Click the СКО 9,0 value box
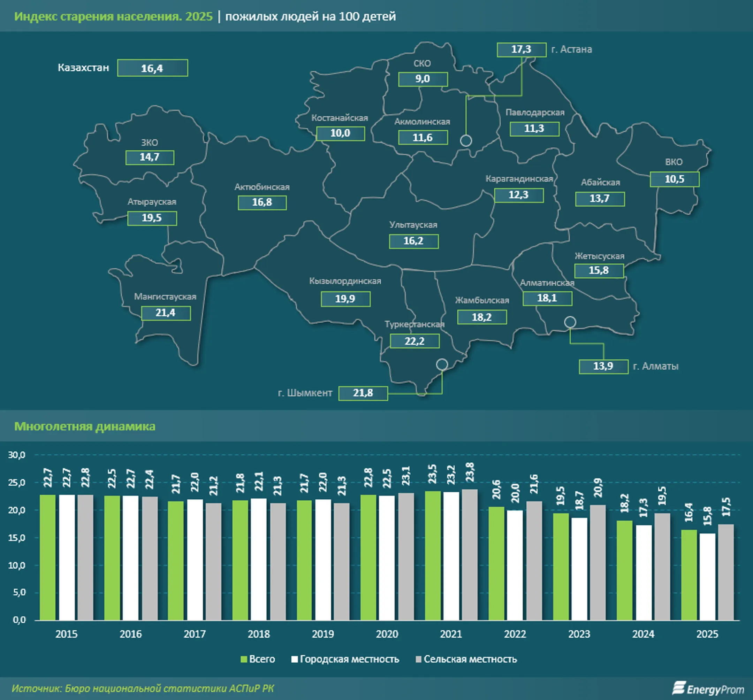 (423, 79)
